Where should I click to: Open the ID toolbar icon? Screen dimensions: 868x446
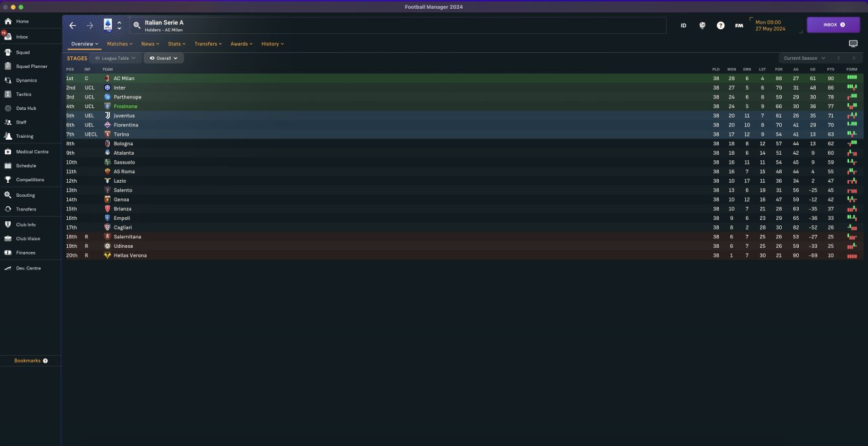point(684,25)
